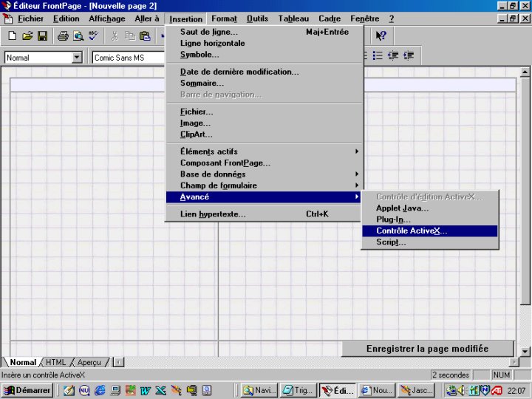Expand the Champ de formulaire submenu
Screen dimensions: 532x399
pyautogui.click(x=264, y=185)
